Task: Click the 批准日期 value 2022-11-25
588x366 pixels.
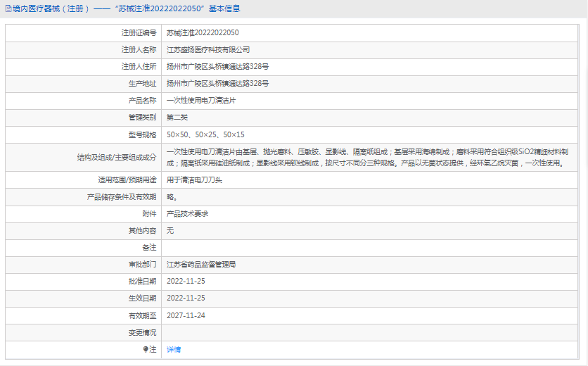Action: coord(186,281)
